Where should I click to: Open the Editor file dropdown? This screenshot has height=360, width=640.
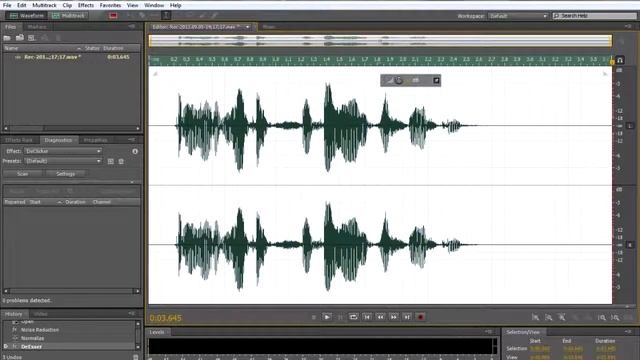coord(247,27)
